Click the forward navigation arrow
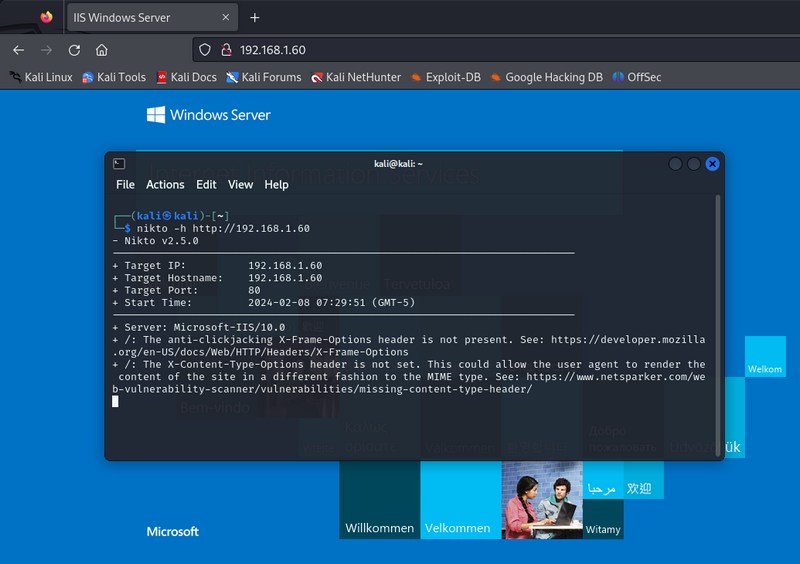 [46, 50]
